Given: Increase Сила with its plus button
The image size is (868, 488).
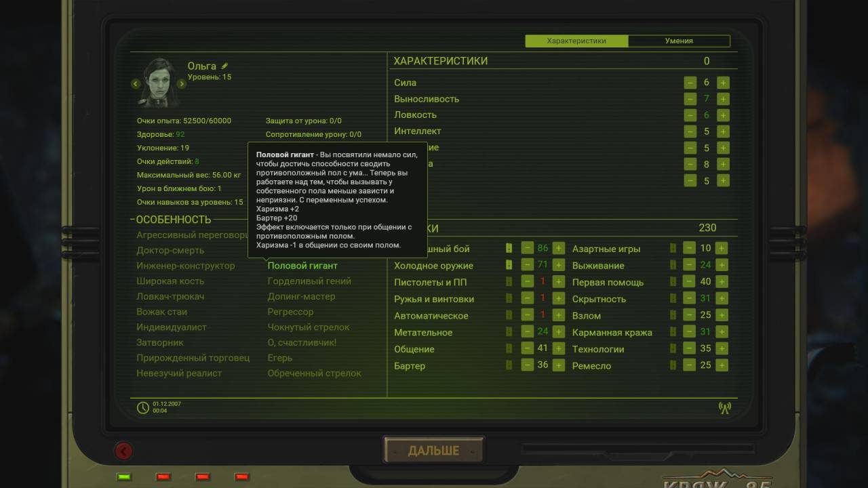Looking at the screenshot, I should click(723, 83).
